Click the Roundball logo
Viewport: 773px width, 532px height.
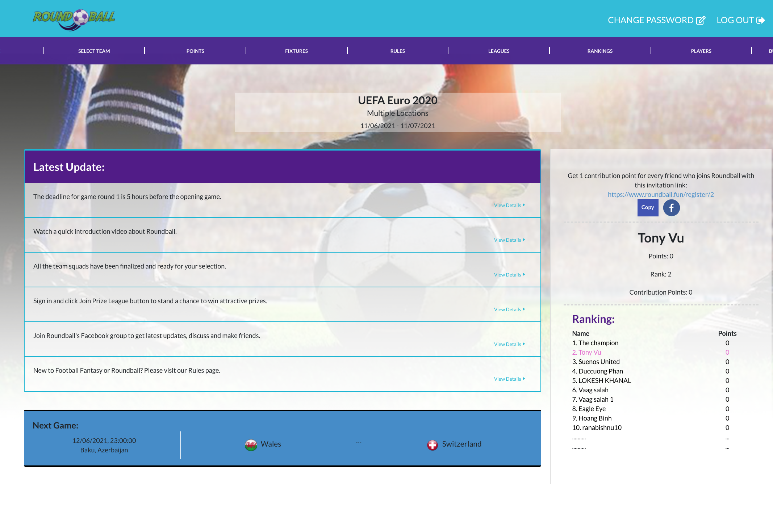point(74,19)
